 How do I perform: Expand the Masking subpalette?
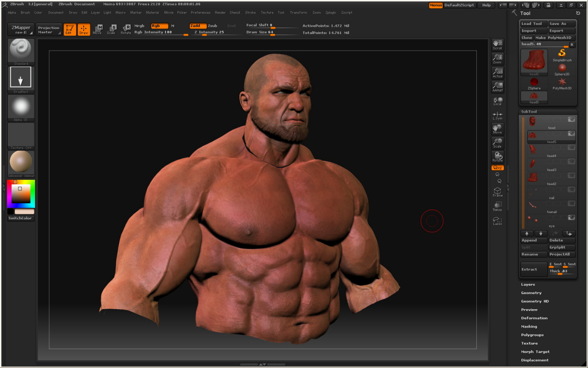click(x=529, y=327)
